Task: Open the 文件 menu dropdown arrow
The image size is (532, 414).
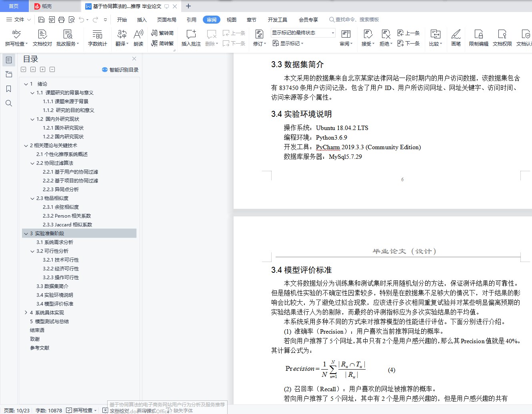Action: [x=29, y=20]
